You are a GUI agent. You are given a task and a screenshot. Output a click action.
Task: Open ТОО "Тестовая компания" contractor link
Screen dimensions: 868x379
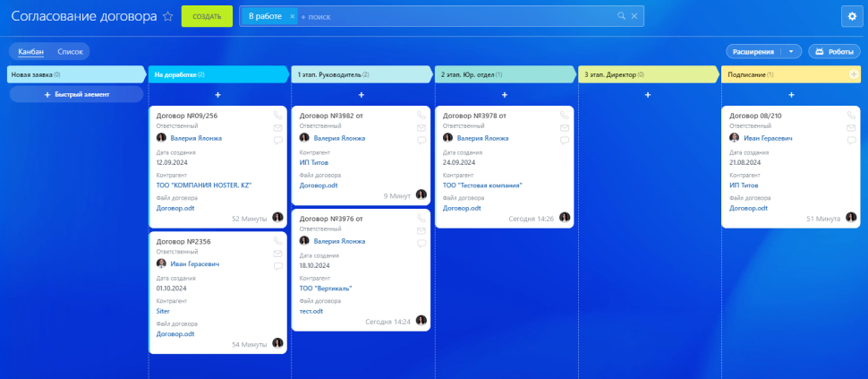(x=482, y=185)
